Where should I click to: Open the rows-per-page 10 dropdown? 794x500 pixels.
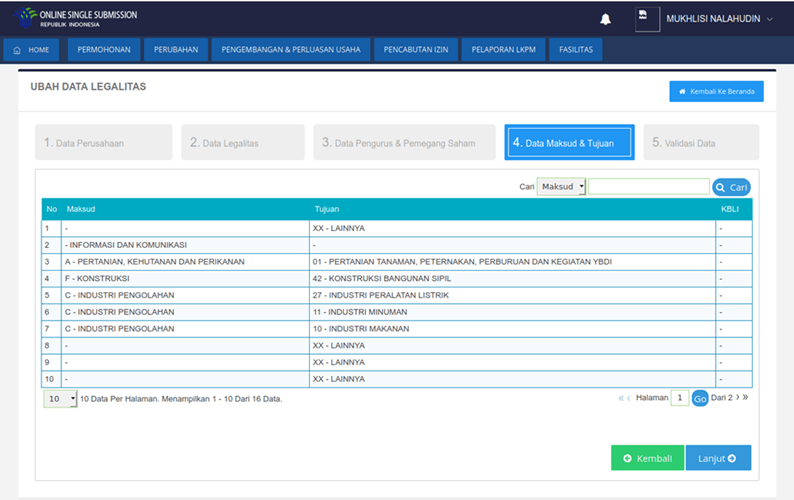point(60,399)
